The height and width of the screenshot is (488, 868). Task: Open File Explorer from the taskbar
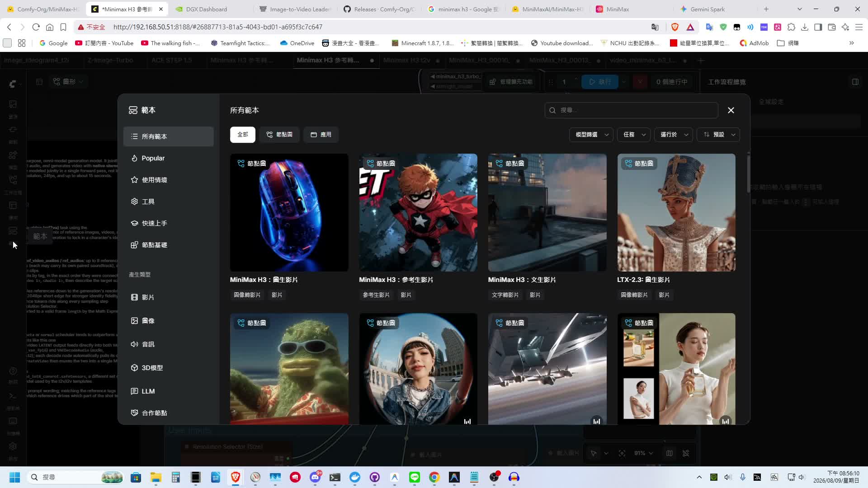point(156,477)
